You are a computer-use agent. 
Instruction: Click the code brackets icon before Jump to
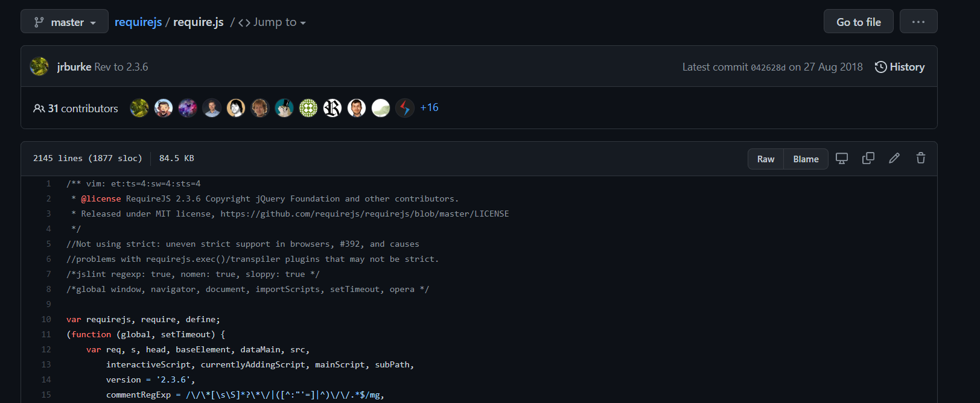[244, 23]
